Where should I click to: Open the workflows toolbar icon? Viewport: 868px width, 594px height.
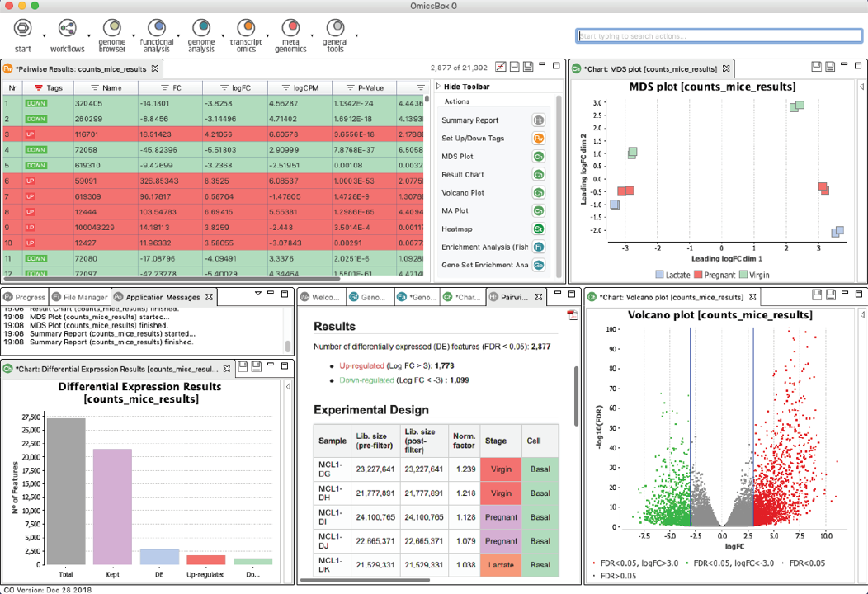(67, 28)
